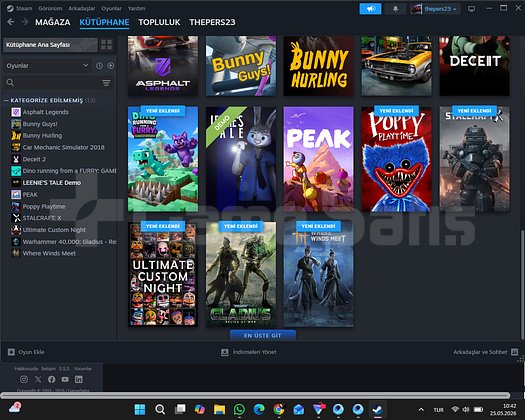
Task: Switch to the KÜTÜPHANE tab
Action: tap(104, 22)
